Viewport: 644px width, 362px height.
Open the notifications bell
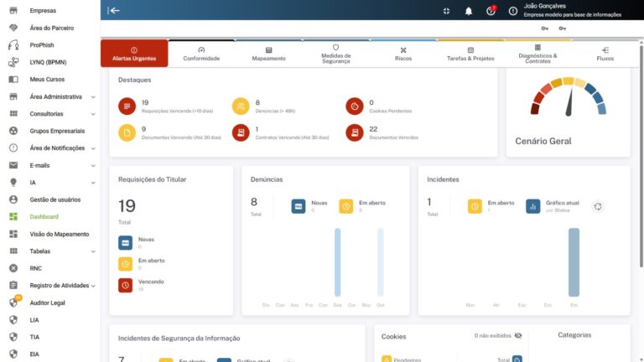[x=469, y=10]
